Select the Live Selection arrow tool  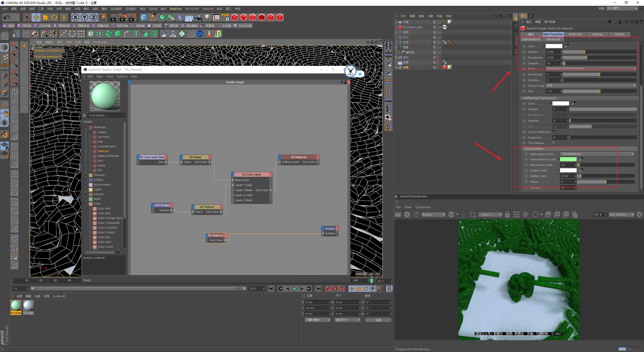pyautogui.click(x=27, y=17)
